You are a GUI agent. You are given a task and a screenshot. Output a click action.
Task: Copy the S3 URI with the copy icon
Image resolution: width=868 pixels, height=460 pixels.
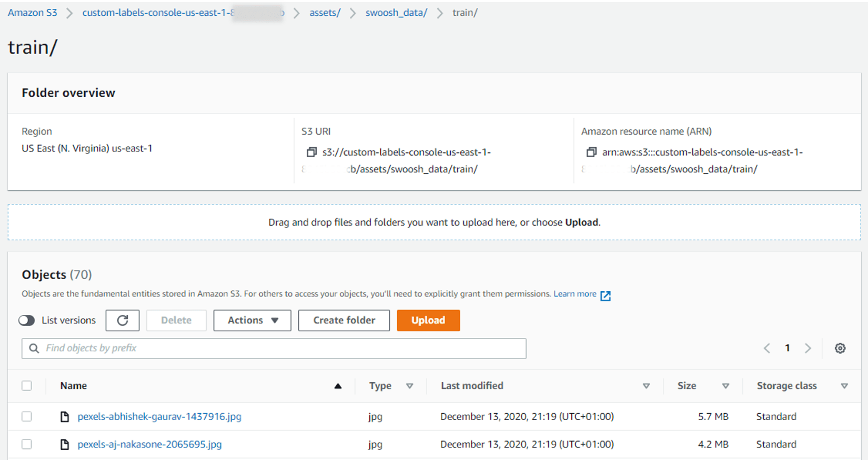311,152
